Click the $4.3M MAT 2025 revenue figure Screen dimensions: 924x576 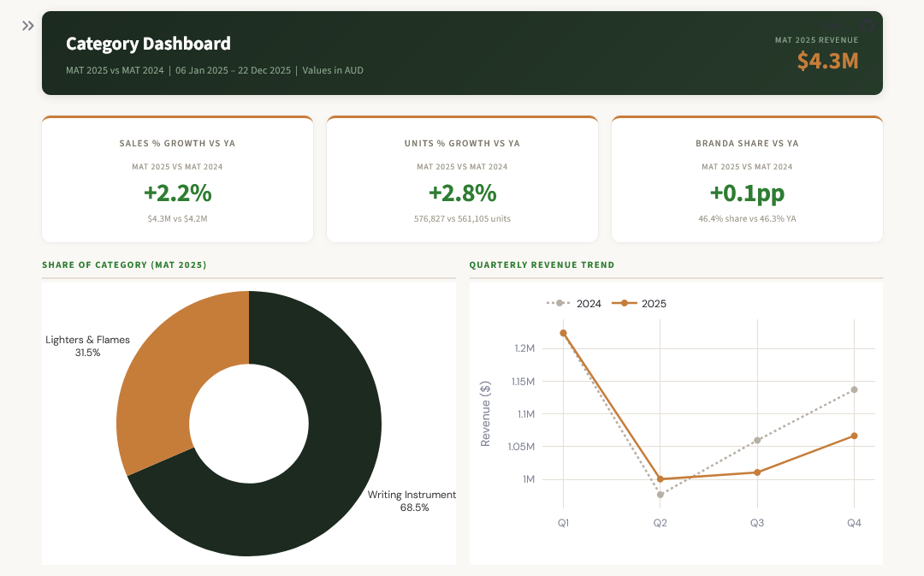826,61
